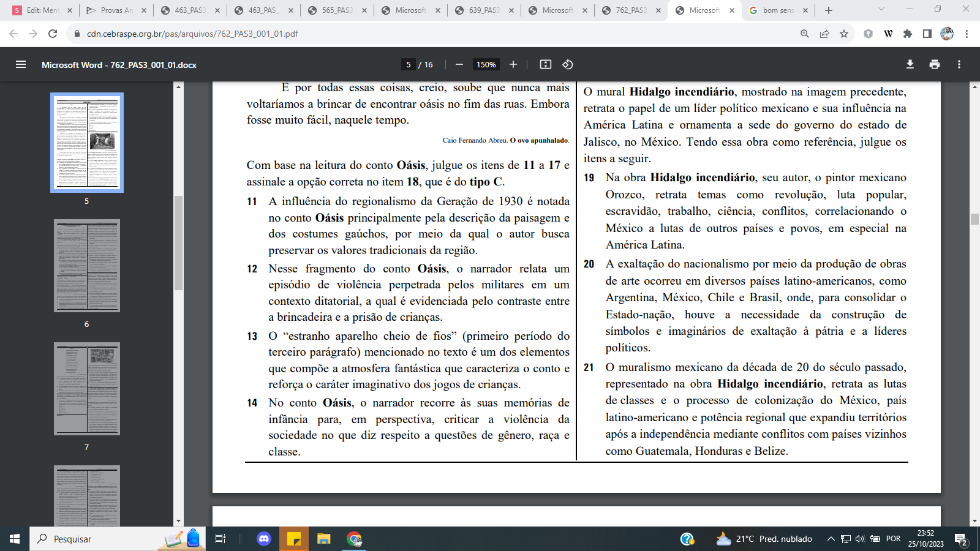Switch to the 565_PAS3 tab
The width and height of the screenshot is (980, 551).
click(337, 10)
